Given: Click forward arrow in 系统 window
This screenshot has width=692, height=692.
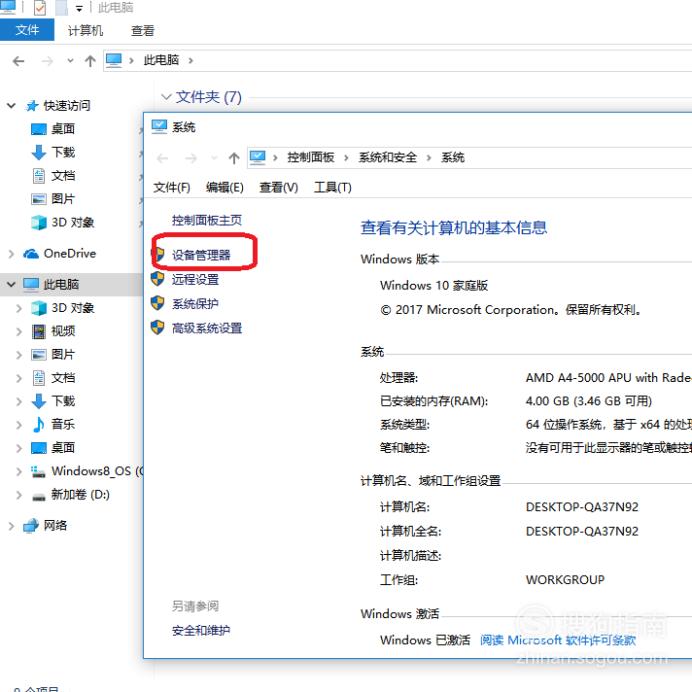Looking at the screenshot, I should tap(191, 158).
